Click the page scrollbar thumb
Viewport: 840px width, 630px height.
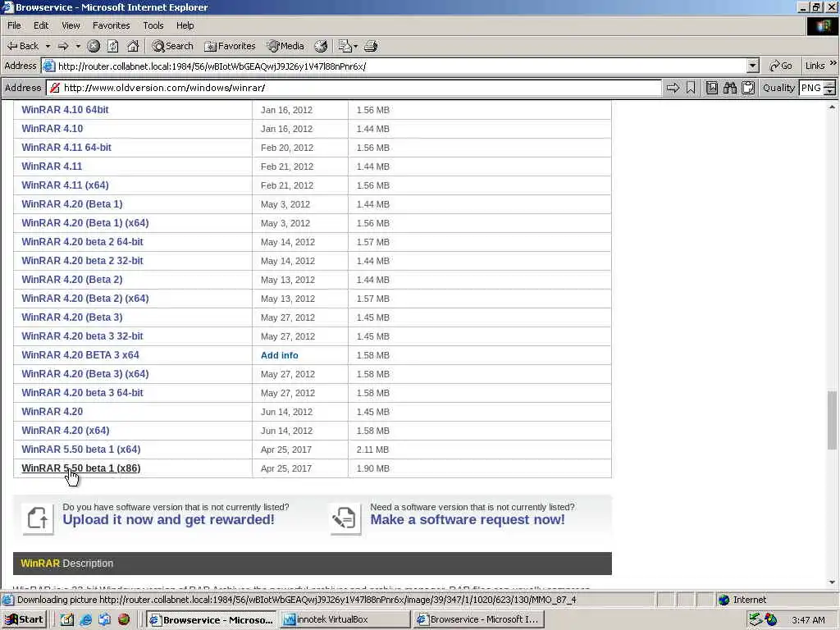832,420
